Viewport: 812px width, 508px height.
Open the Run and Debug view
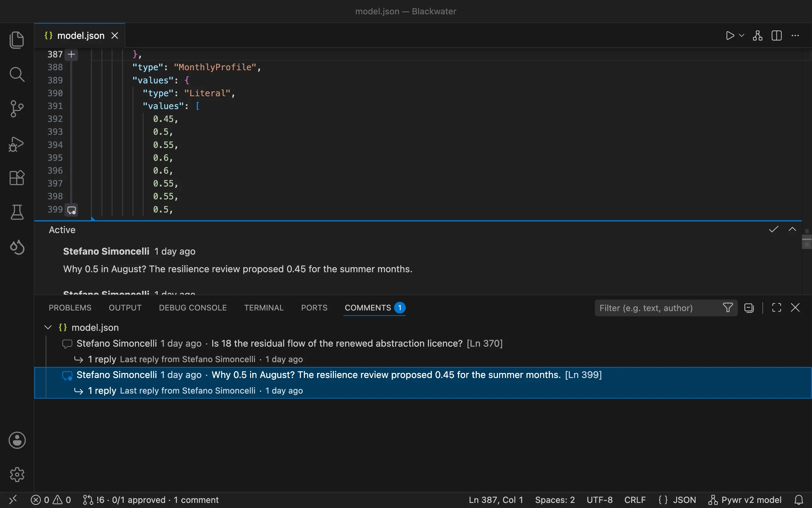[x=17, y=144]
